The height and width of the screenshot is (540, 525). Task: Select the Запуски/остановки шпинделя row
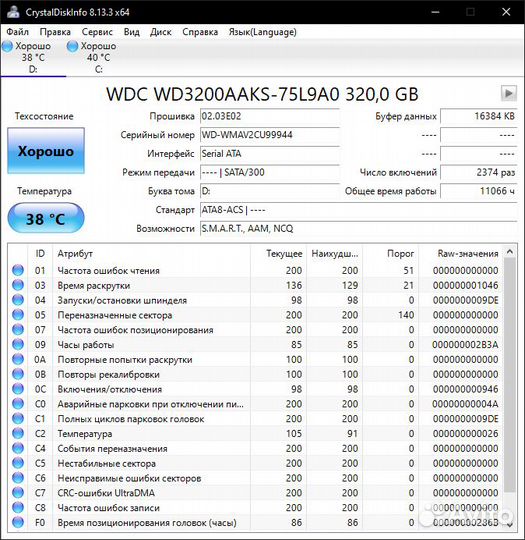coord(255,300)
